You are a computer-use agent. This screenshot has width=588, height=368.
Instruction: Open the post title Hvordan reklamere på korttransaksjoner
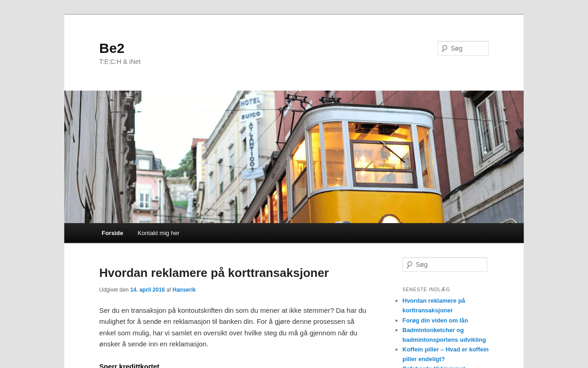(x=214, y=273)
